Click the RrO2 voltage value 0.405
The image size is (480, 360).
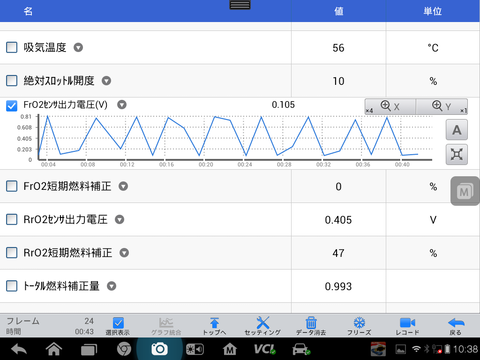pyautogui.click(x=338, y=220)
